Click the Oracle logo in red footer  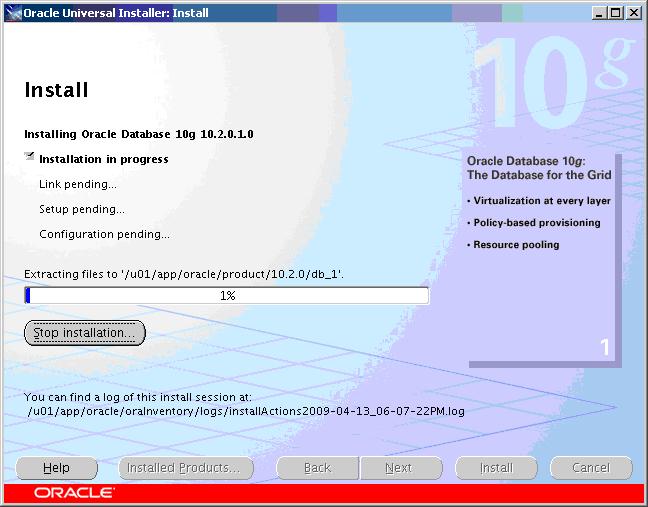click(x=74, y=493)
